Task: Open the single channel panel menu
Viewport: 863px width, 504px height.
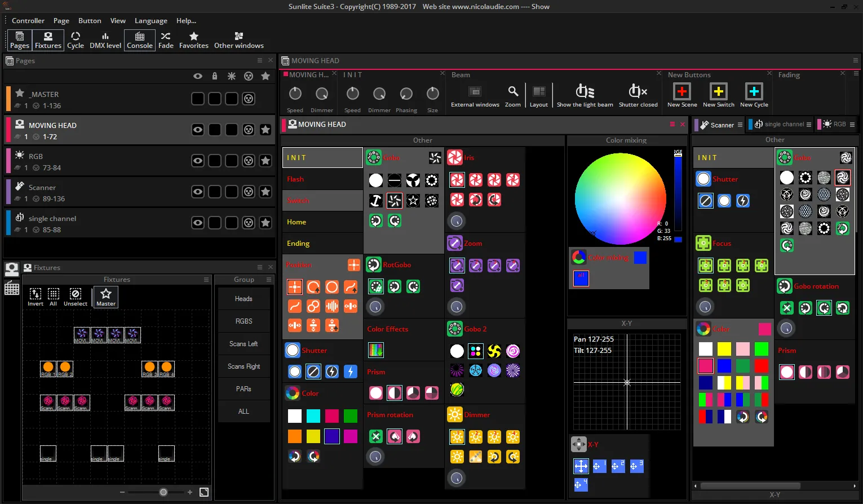Action: [x=810, y=124]
